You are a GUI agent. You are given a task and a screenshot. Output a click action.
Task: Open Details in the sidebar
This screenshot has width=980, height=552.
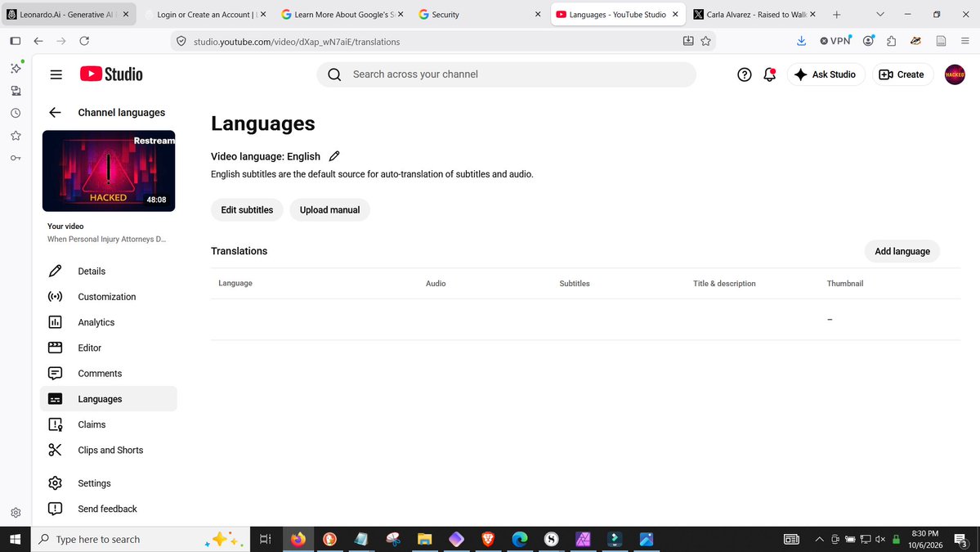click(x=109, y=272)
